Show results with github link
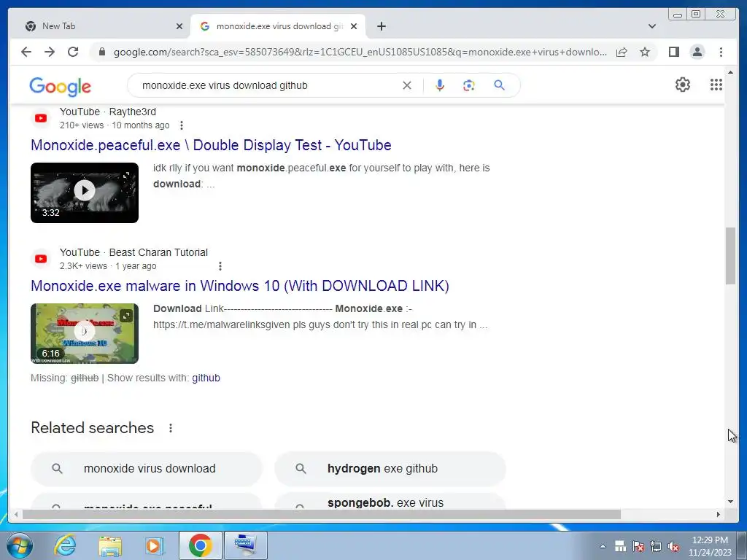This screenshot has height=560, width=747. 206,378
